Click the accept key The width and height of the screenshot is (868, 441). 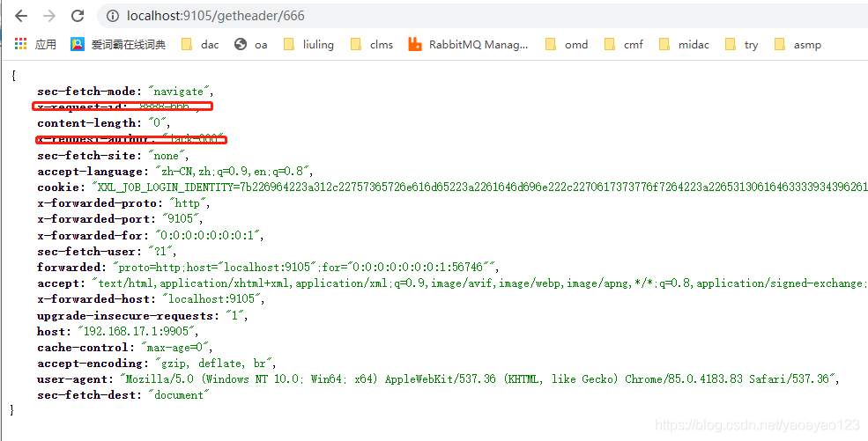(61, 283)
